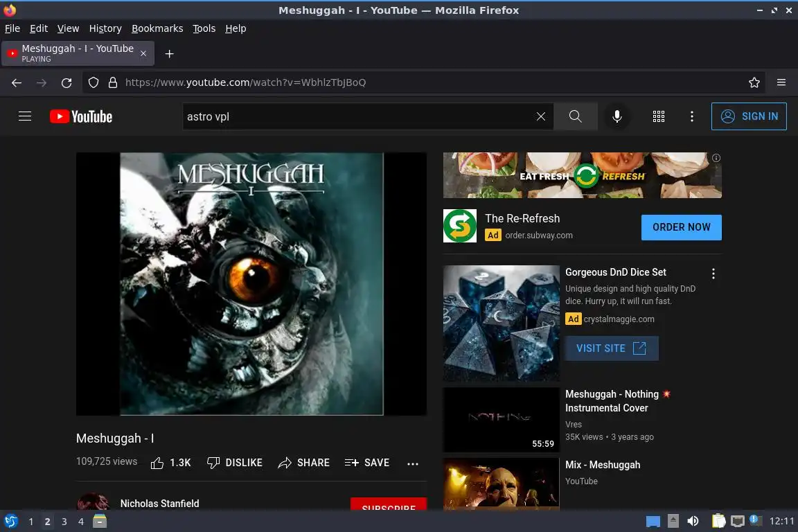This screenshot has width=798, height=532.
Task: Switch to workspace 1
Action: click(31, 522)
